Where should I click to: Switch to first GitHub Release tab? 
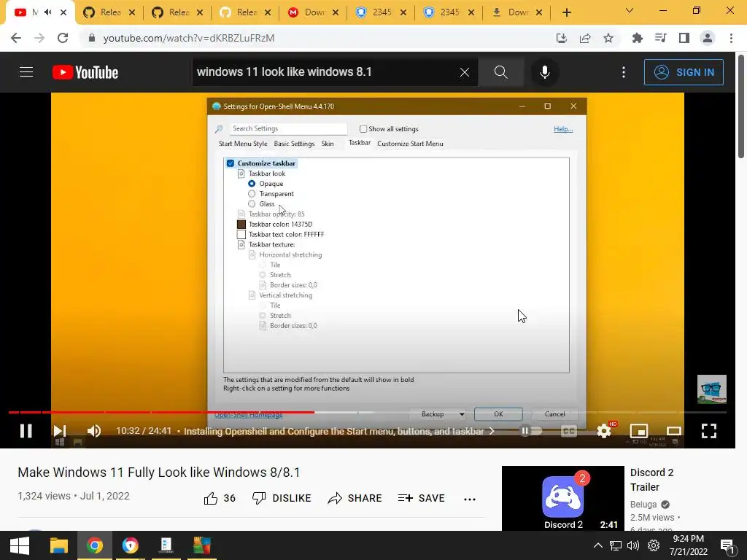tap(109, 12)
